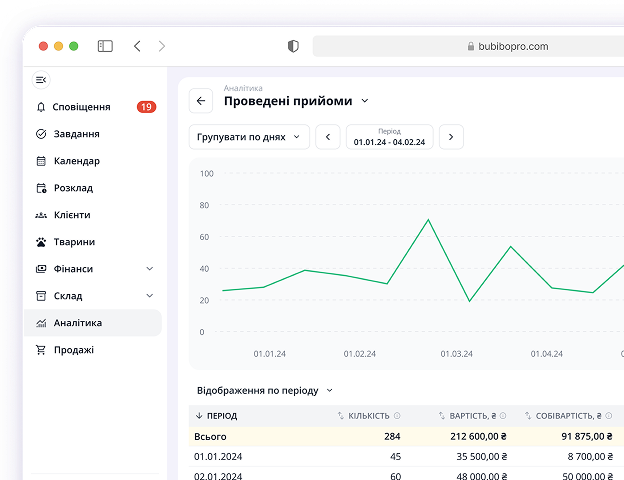Go to previous period with left arrow
The width and height of the screenshot is (624, 480).
click(328, 137)
